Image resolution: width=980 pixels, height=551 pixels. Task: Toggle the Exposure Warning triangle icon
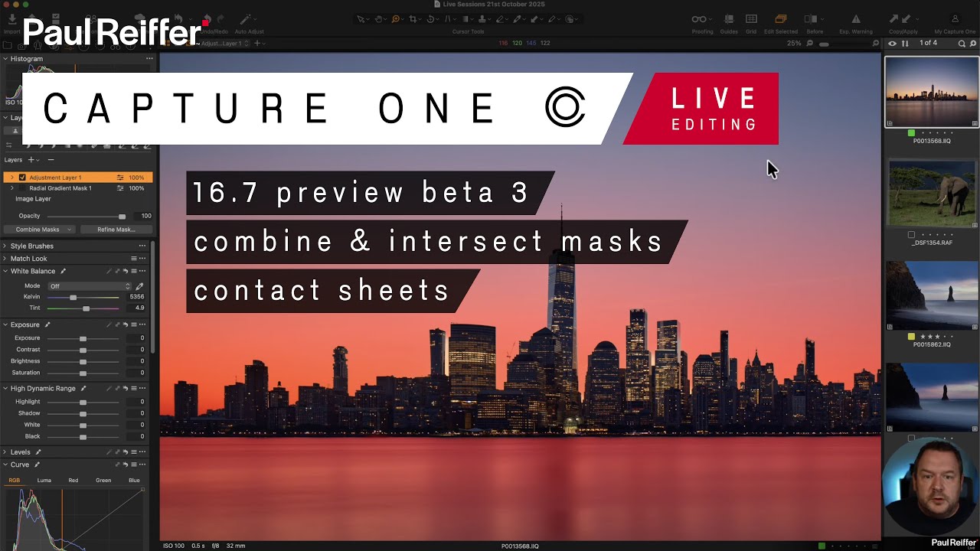(x=854, y=19)
